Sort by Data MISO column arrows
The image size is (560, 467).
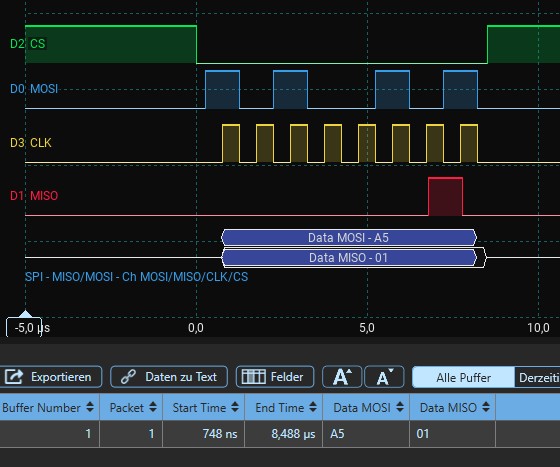click(x=486, y=407)
